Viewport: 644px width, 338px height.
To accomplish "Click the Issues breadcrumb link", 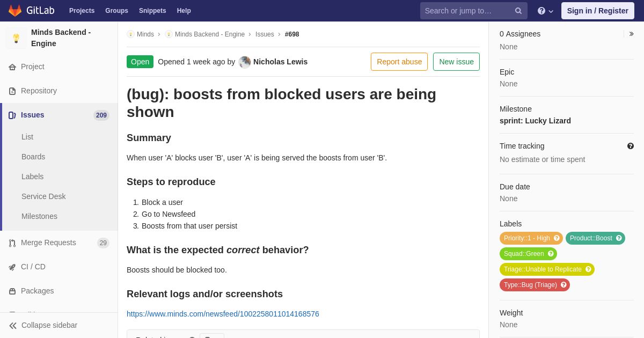I will point(265,34).
